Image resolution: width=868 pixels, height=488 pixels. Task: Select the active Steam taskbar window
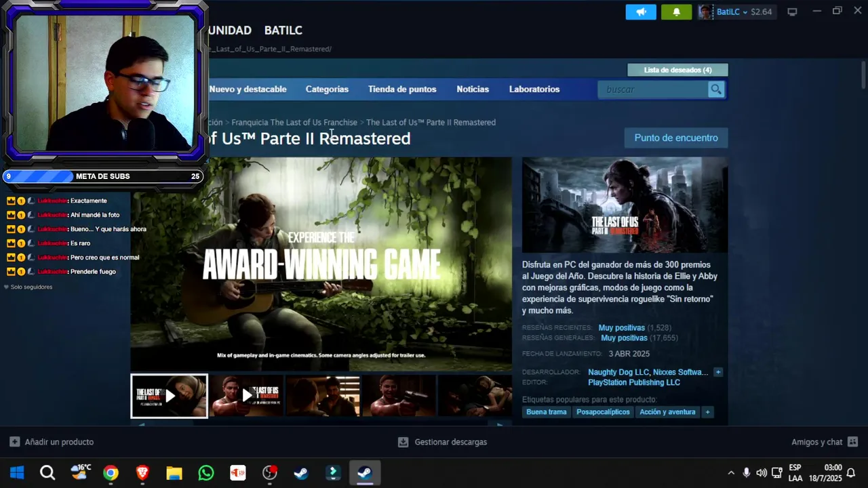coord(365,472)
